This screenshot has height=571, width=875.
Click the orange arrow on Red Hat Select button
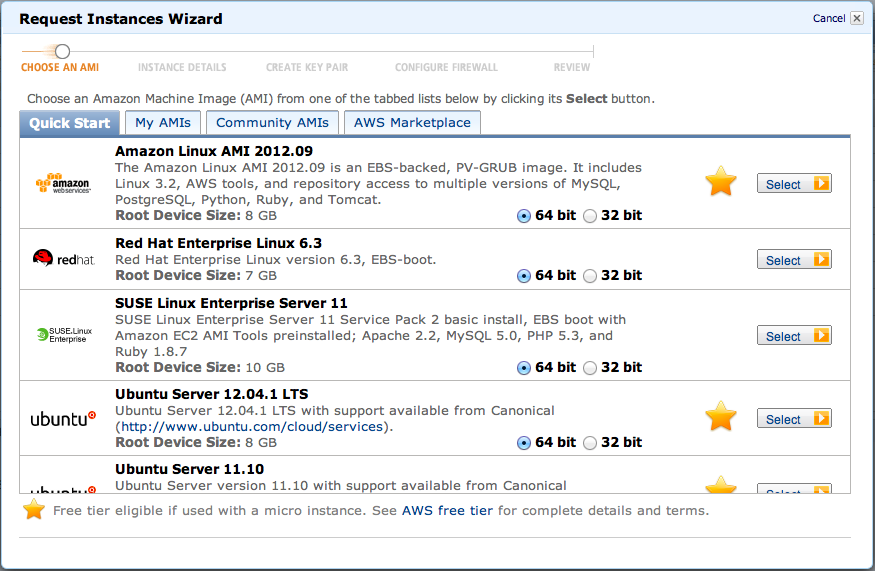coord(821,260)
